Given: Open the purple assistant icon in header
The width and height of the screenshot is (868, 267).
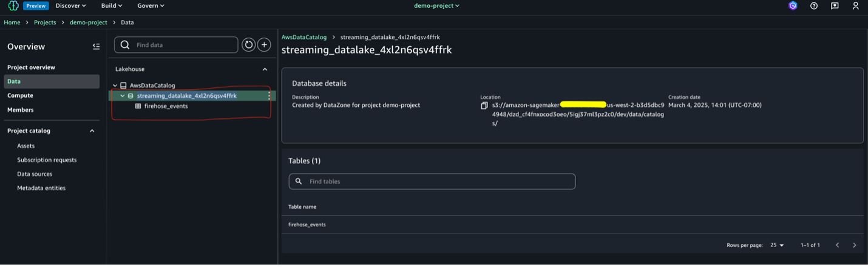Looking at the screenshot, I should 793,6.
